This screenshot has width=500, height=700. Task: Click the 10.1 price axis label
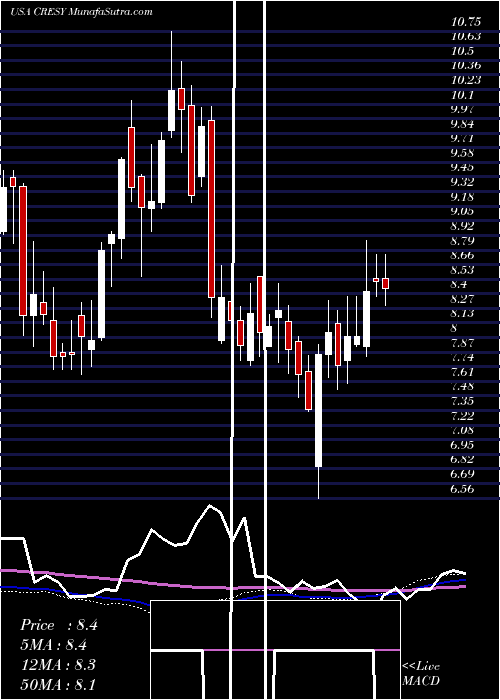coord(462,95)
